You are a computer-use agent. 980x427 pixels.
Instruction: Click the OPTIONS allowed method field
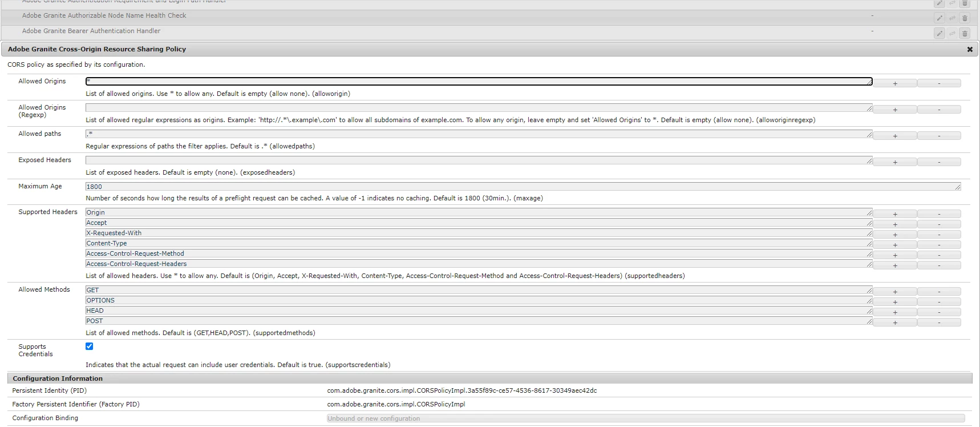[x=479, y=300]
